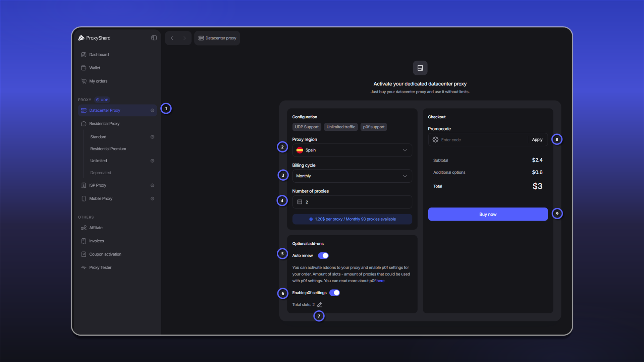Edit total slots with pencil icon

click(319, 305)
